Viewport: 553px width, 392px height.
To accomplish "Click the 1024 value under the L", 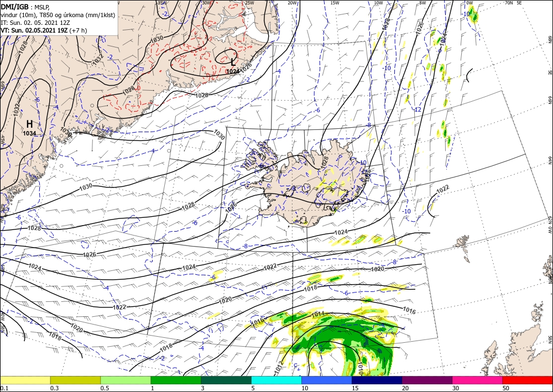I will tap(233, 71).
